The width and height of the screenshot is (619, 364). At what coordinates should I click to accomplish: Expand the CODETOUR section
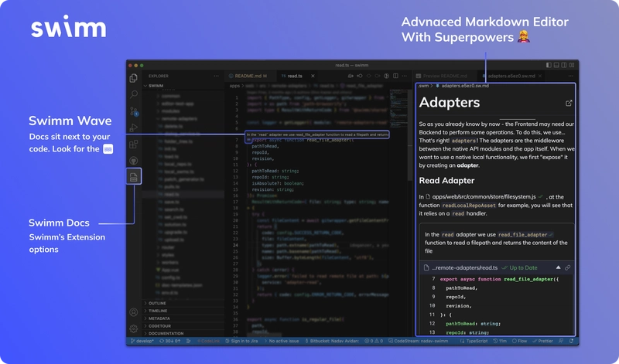[x=183, y=326]
